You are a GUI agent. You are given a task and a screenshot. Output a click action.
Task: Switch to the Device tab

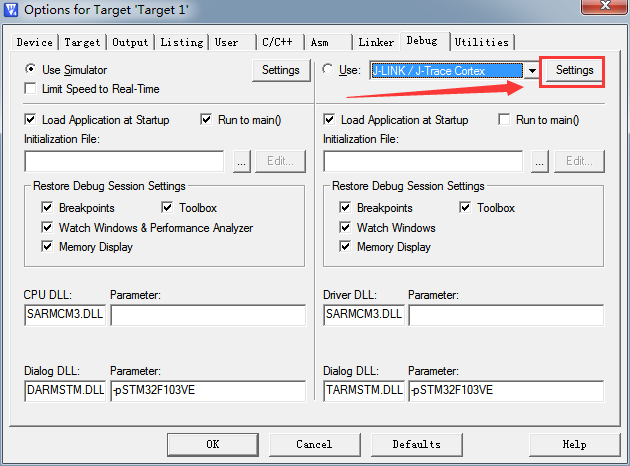(35, 42)
